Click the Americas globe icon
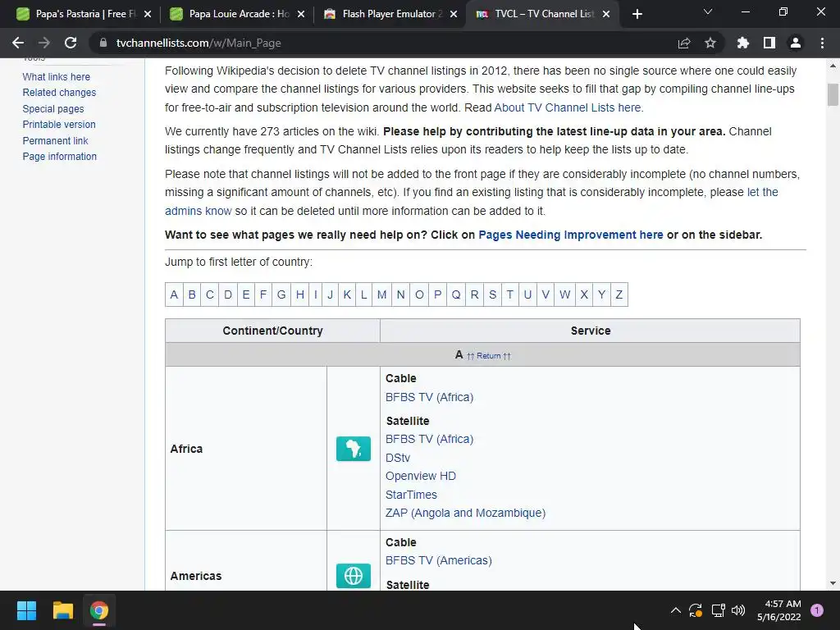 click(x=353, y=576)
